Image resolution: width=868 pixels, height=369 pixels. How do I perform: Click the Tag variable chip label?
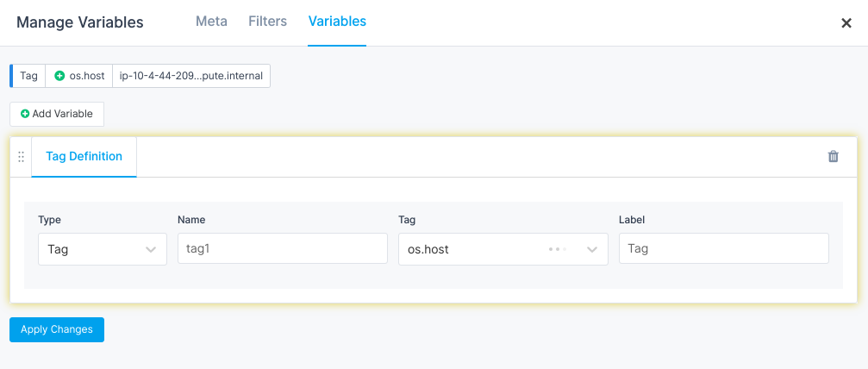pyautogui.click(x=28, y=76)
